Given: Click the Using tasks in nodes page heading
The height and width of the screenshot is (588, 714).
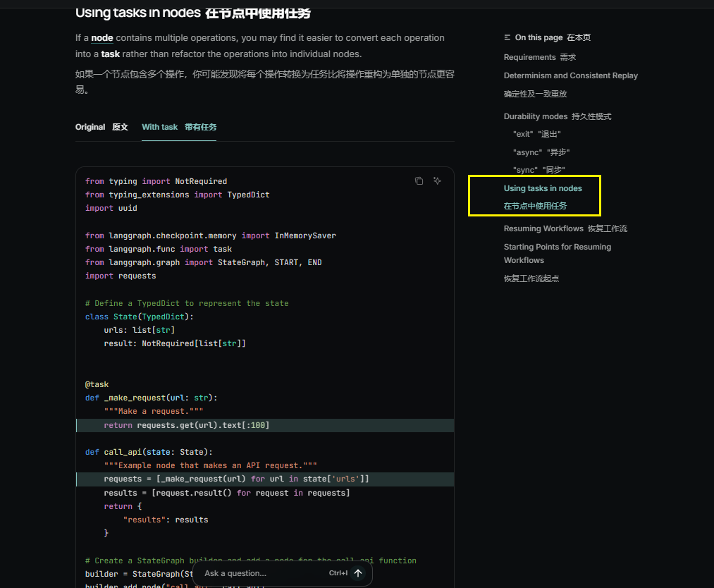Looking at the screenshot, I should point(192,13).
